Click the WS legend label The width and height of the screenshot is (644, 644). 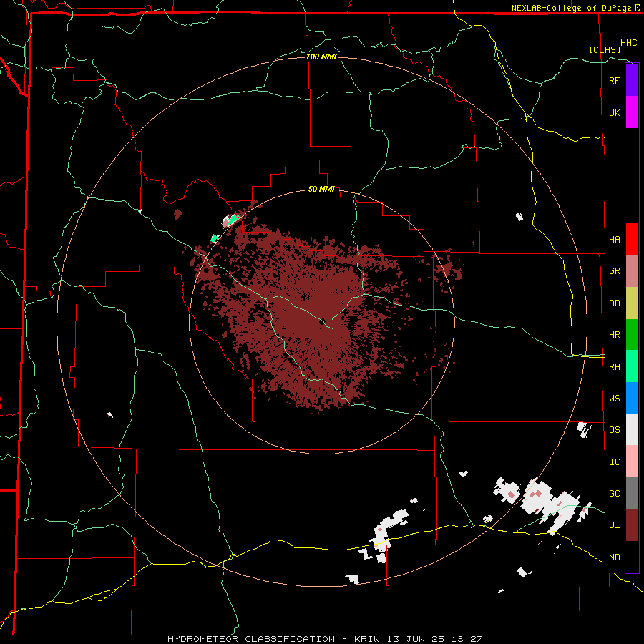(614, 399)
